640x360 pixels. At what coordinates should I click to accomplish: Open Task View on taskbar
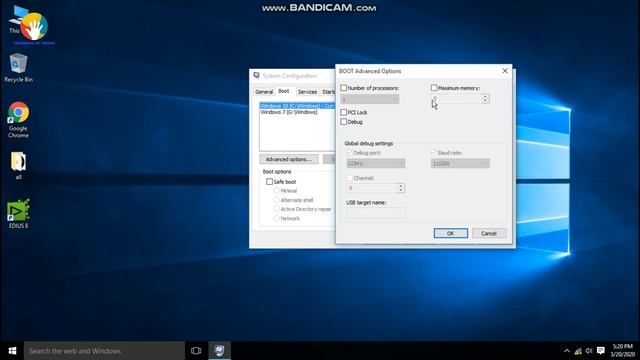point(196,351)
